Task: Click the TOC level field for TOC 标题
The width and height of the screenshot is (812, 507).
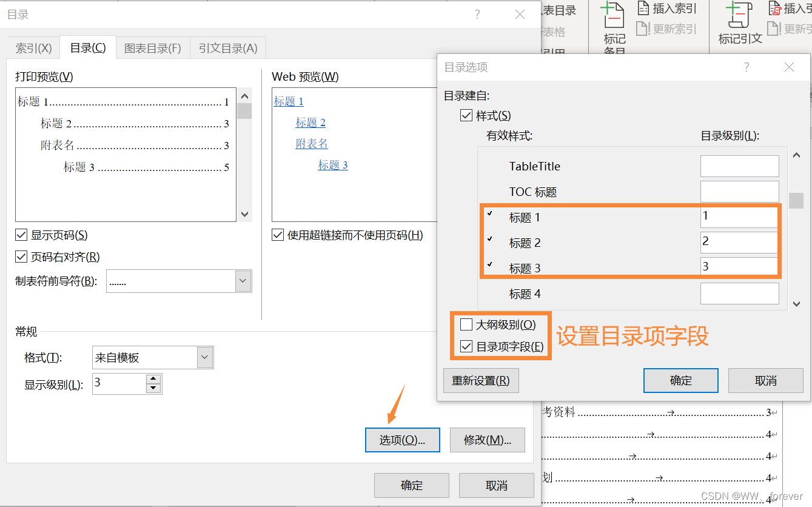Action: 740,192
